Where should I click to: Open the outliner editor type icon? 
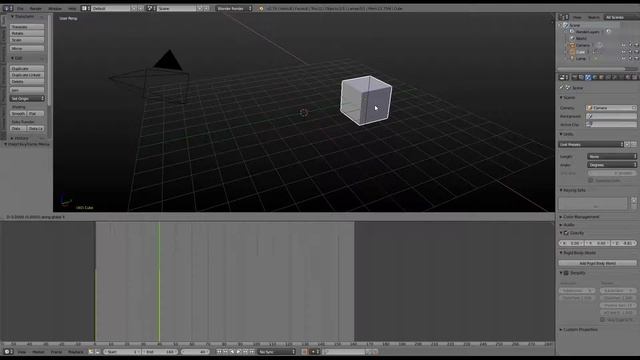pyautogui.click(x=564, y=17)
